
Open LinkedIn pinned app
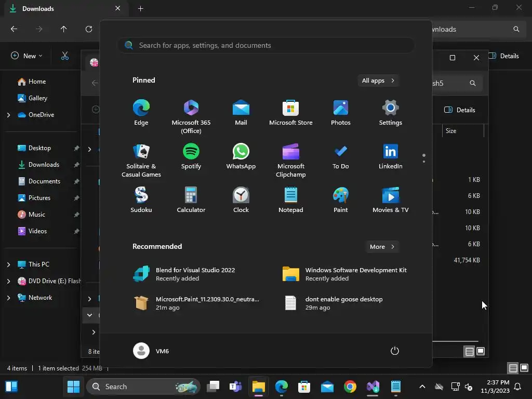[391, 156]
